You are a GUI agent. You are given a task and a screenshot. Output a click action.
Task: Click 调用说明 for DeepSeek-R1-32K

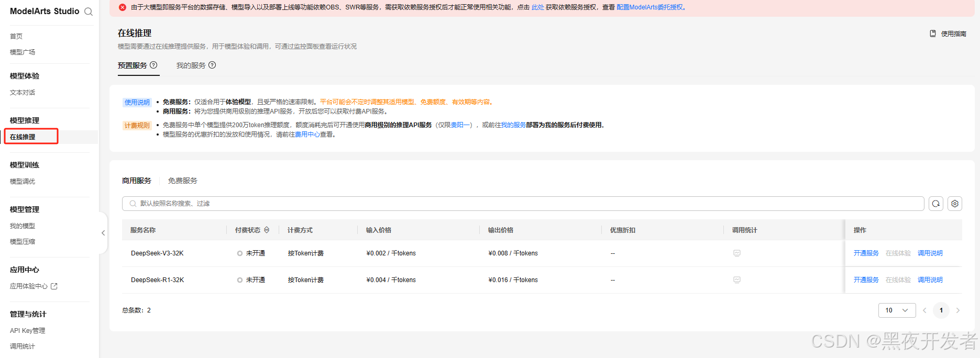[x=930, y=280]
